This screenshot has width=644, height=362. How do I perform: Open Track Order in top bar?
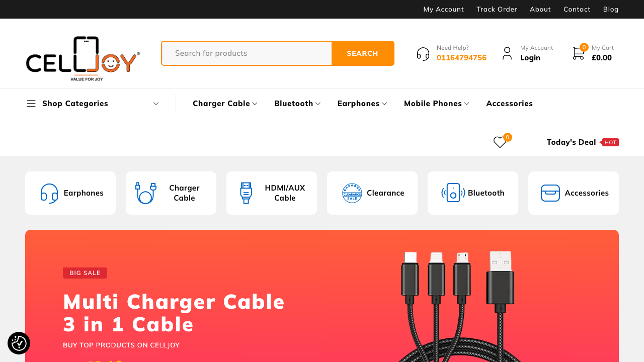(x=497, y=9)
